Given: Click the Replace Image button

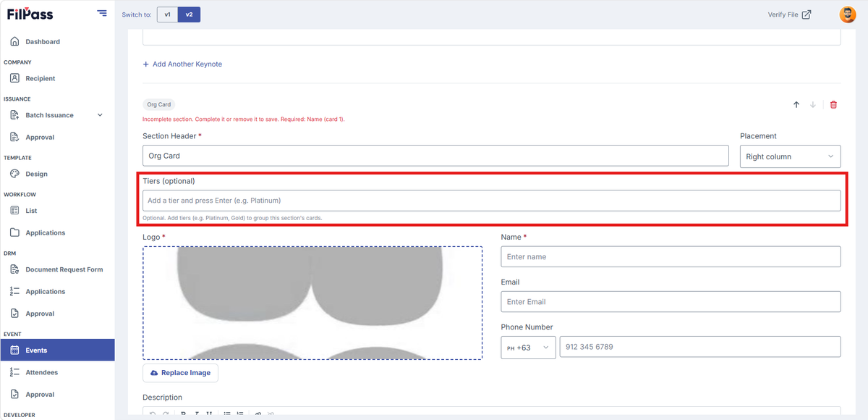Looking at the screenshot, I should 180,373.
